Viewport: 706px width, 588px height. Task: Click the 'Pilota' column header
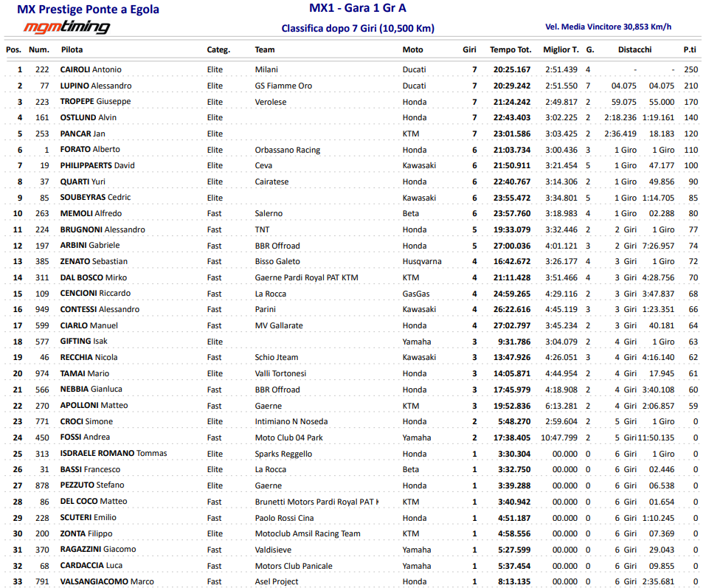tap(72, 49)
